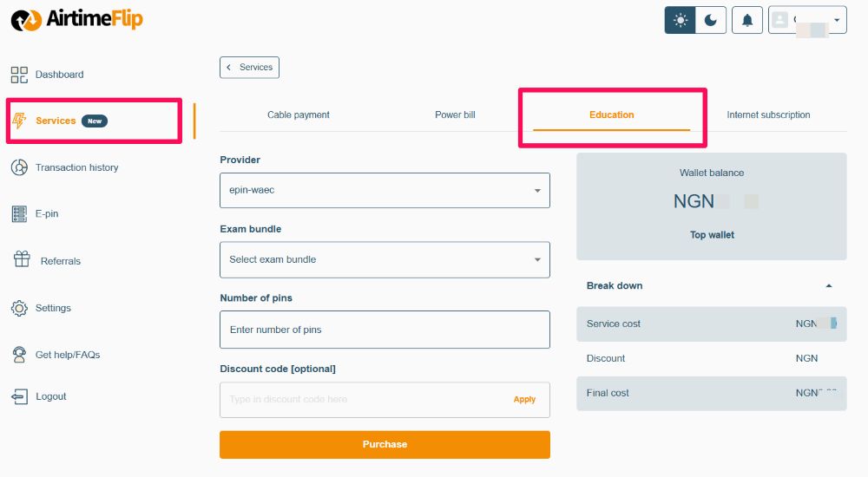
Task: Open the Provider epin-waec dropdown
Action: tap(385, 190)
